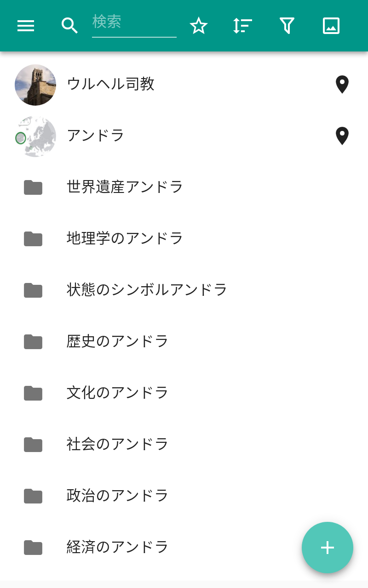
Task: Open the 状態のシンボルアンドラ folder
Action: coord(147,290)
